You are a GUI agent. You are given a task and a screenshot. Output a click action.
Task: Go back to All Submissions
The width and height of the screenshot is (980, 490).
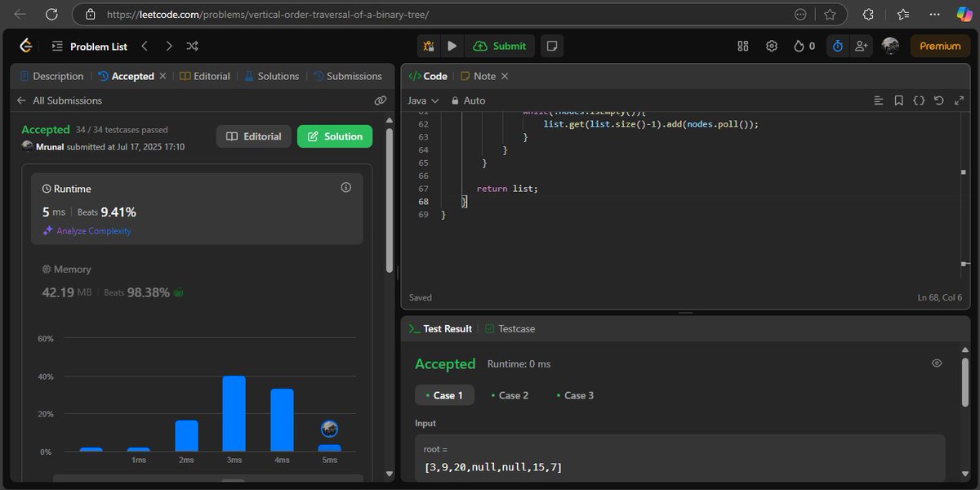[59, 100]
